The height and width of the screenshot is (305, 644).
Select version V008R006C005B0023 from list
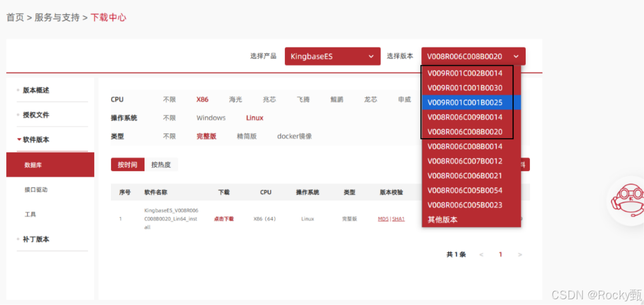click(x=471, y=205)
